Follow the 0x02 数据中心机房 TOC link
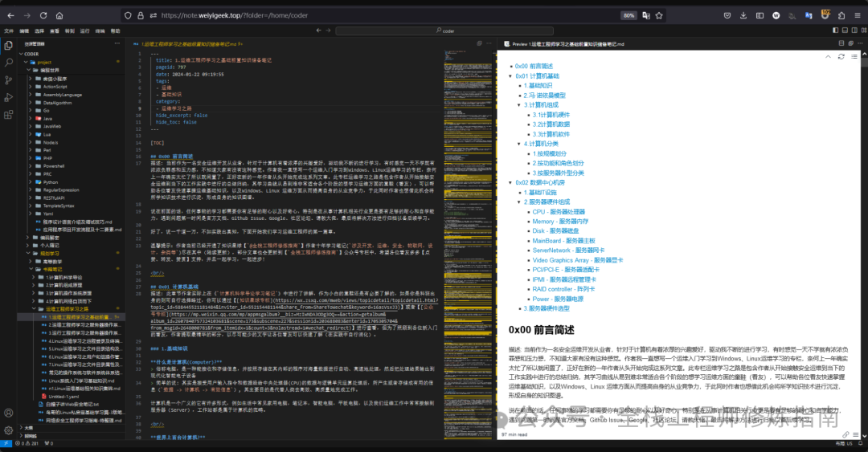This screenshot has height=452, width=868. (540, 182)
